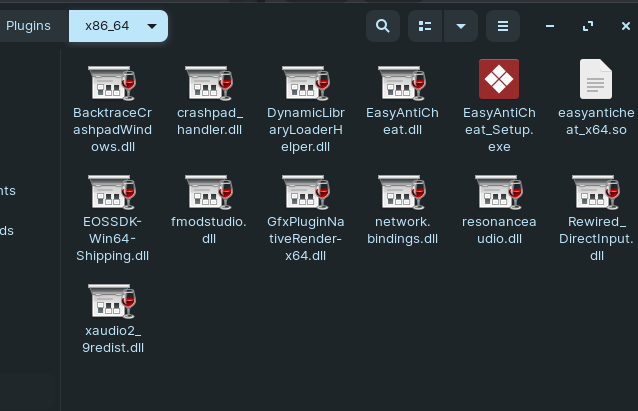Select the network.bindings.dll file icon

click(x=402, y=192)
